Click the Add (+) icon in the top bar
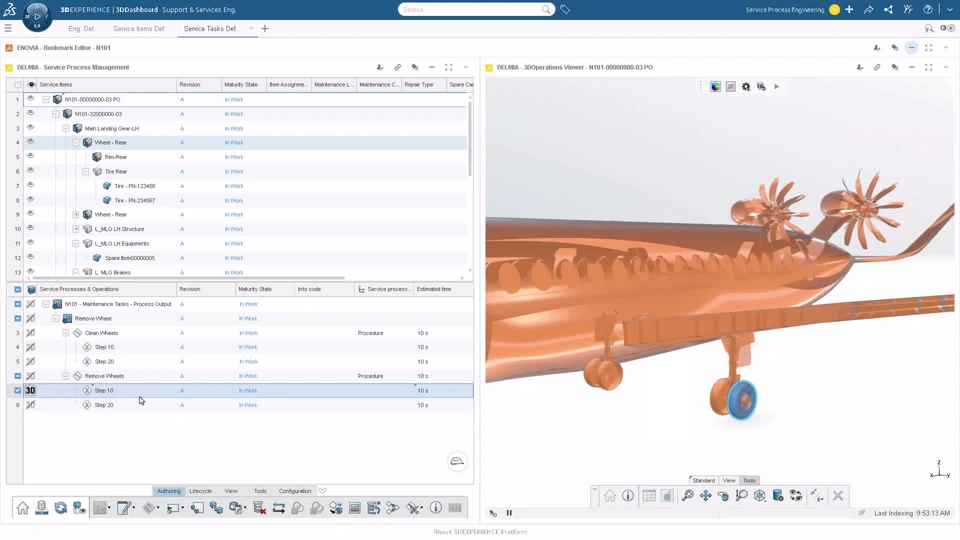Image resolution: width=960 pixels, height=540 pixels. 849,9
